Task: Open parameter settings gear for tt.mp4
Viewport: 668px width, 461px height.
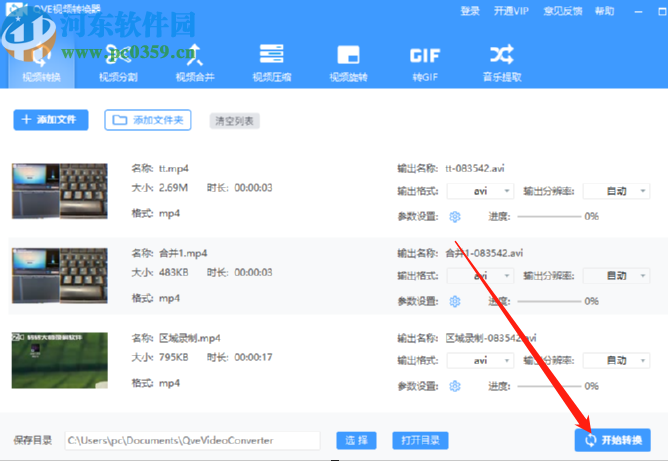Action: point(455,217)
